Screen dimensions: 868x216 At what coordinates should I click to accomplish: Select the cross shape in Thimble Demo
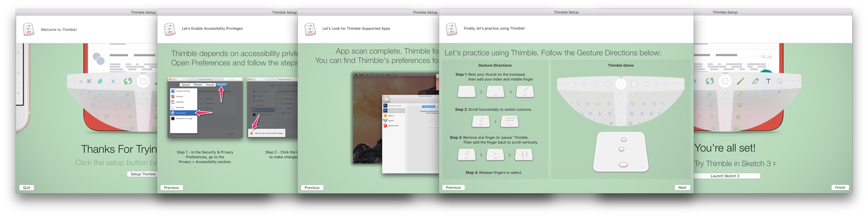pyautogui.click(x=657, y=84)
